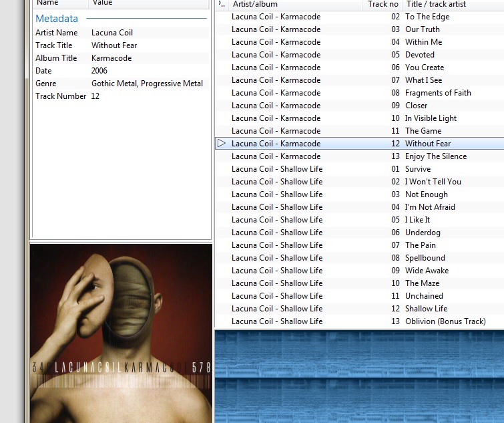Select the track Unchained
This screenshot has width=504, height=423.
tap(359, 296)
